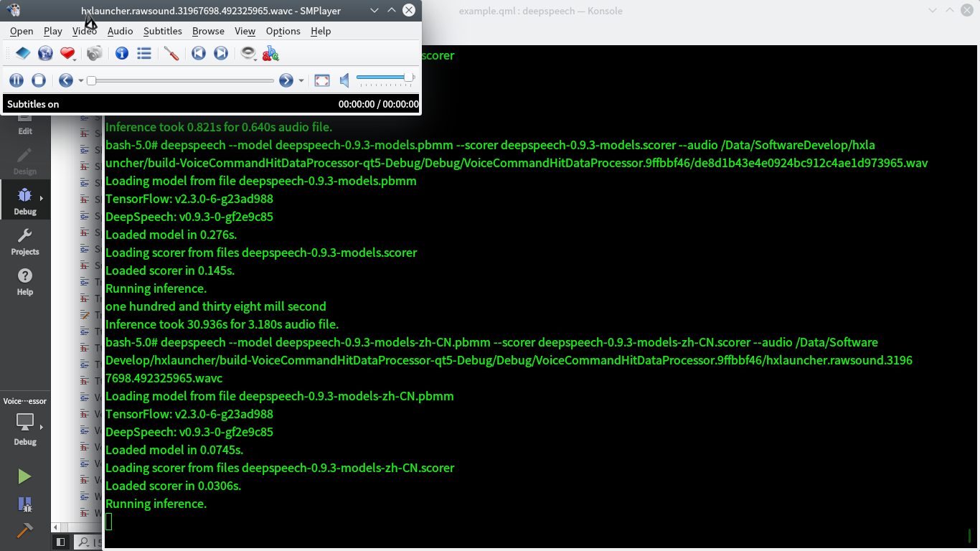Open Help mode in Qt Creator sidebar
The image size is (980, 551).
click(x=25, y=282)
